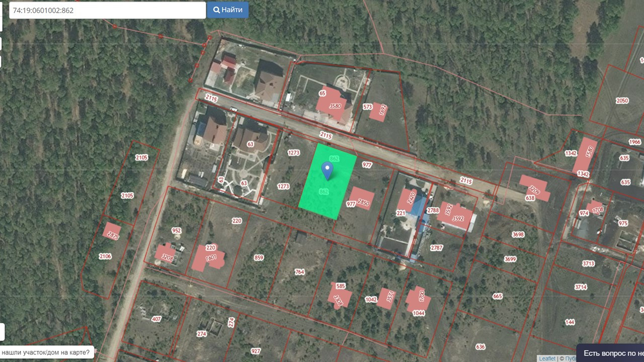Select parcel label 2788
Image resolution: width=644 pixels, height=362 pixels.
pyautogui.click(x=433, y=211)
